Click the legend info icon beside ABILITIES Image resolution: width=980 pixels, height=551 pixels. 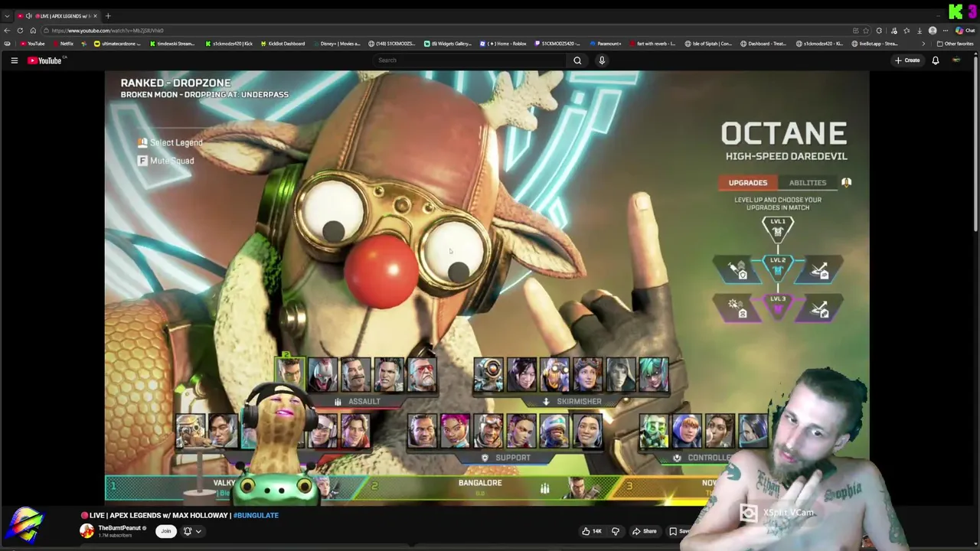pyautogui.click(x=846, y=183)
